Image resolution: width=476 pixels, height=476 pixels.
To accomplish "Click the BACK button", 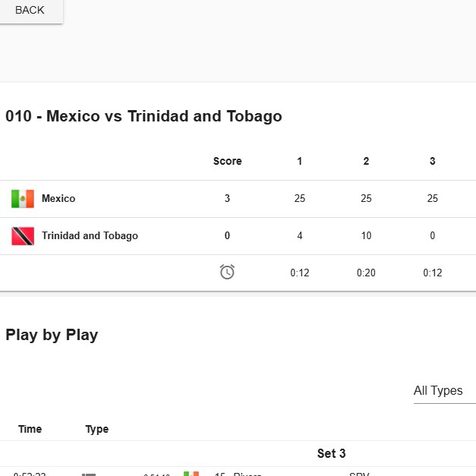I will [x=30, y=11].
